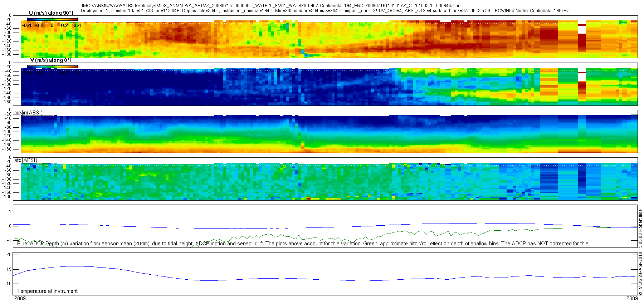This screenshot has height=304, width=644.
Task: Click the -0.4 tick on U colorbar
Action: point(26,25)
